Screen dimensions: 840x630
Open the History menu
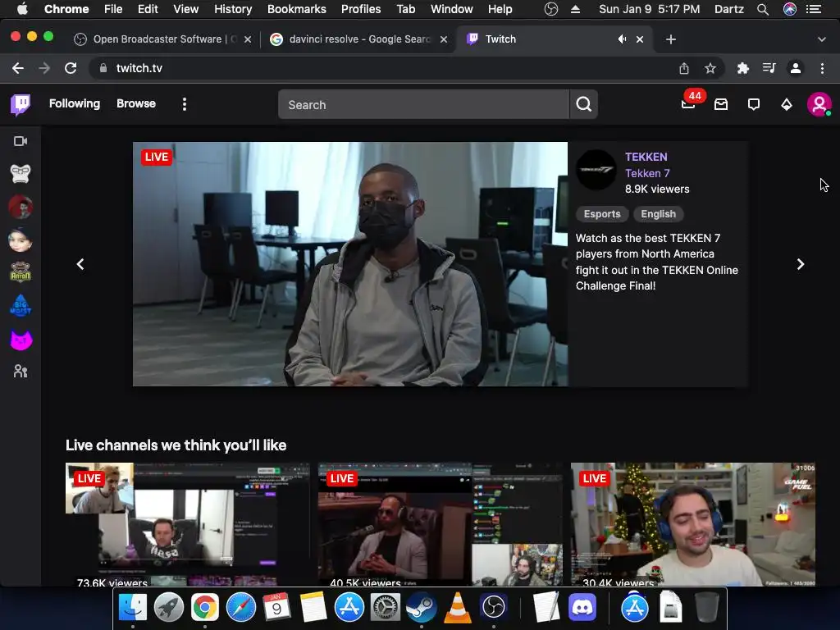click(233, 9)
